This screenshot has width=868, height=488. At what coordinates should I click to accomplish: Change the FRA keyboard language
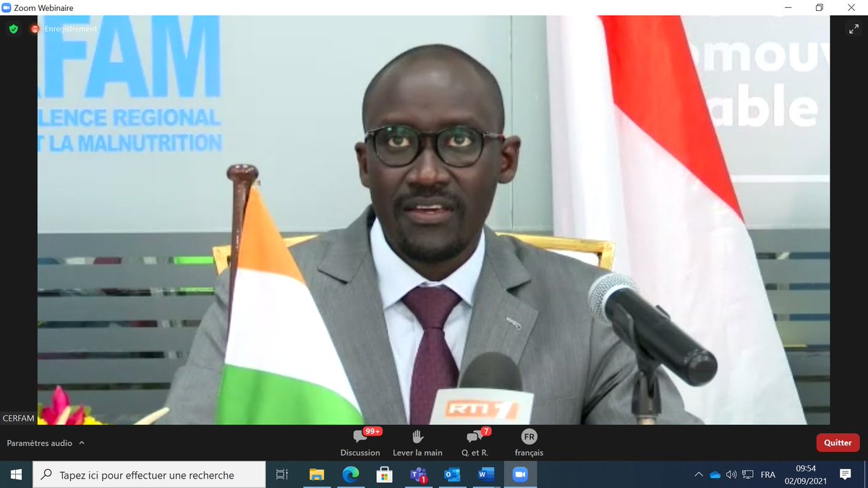click(768, 475)
